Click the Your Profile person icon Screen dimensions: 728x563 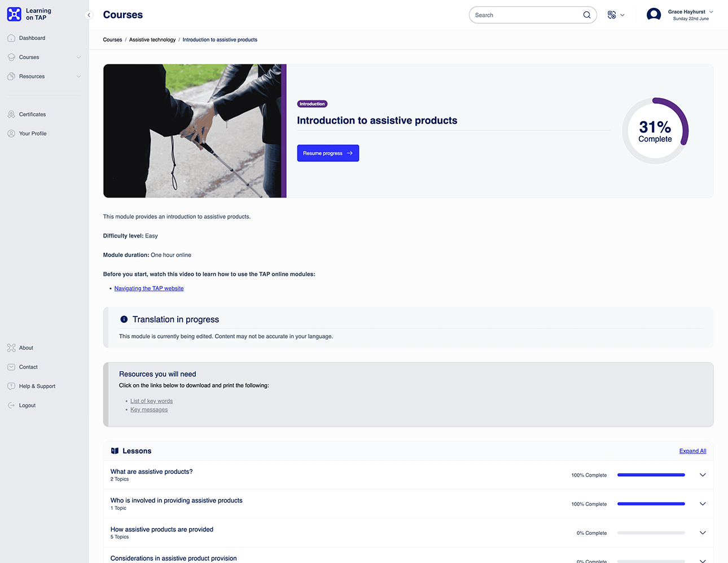click(x=11, y=134)
